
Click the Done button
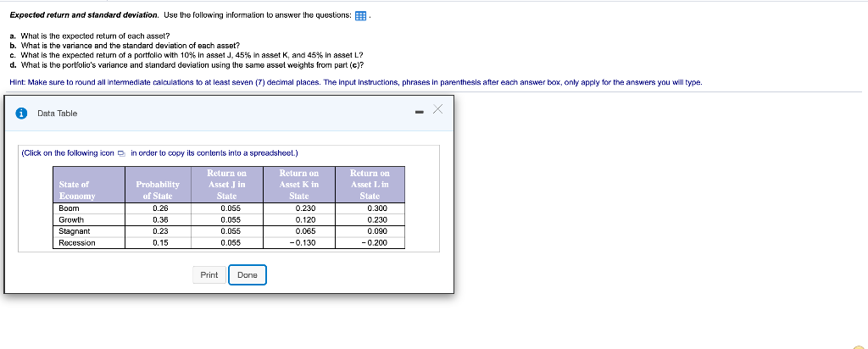[x=248, y=275]
